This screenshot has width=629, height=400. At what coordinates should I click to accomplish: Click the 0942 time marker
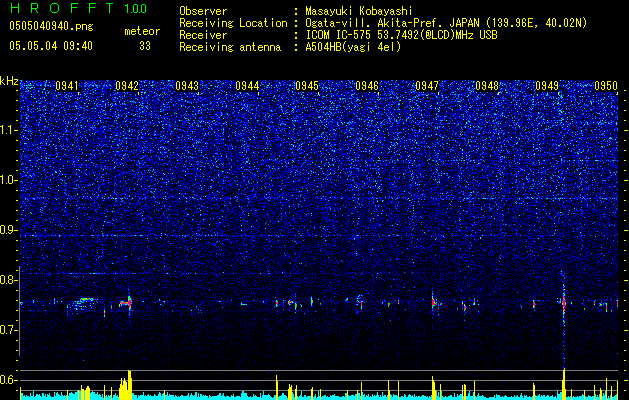[x=127, y=86]
